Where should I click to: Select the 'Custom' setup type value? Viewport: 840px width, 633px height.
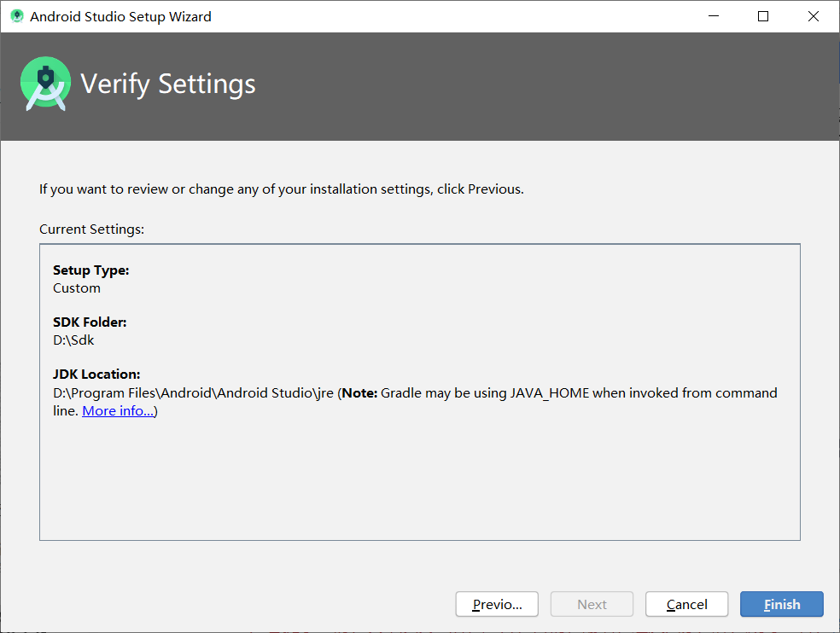77,288
